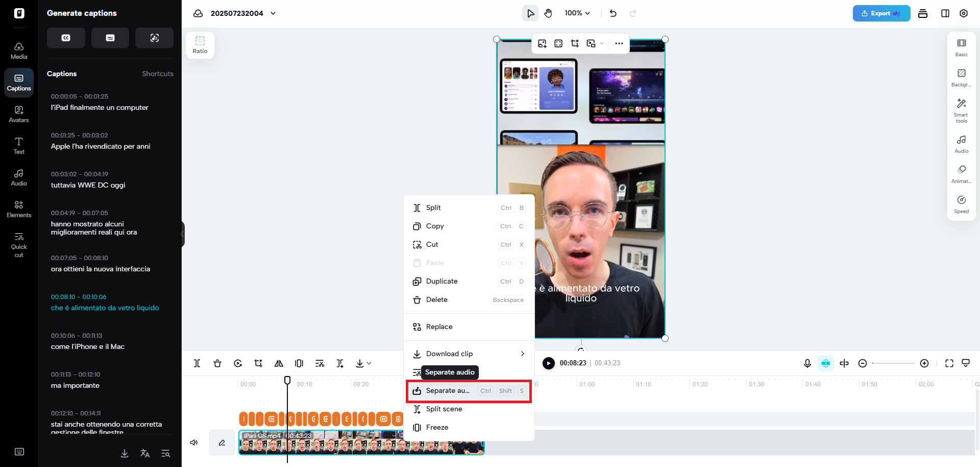Image resolution: width=980 pixels, height=467 pixels.
Task: Open Smart tools in the right panel
Action: coord(962,110)
